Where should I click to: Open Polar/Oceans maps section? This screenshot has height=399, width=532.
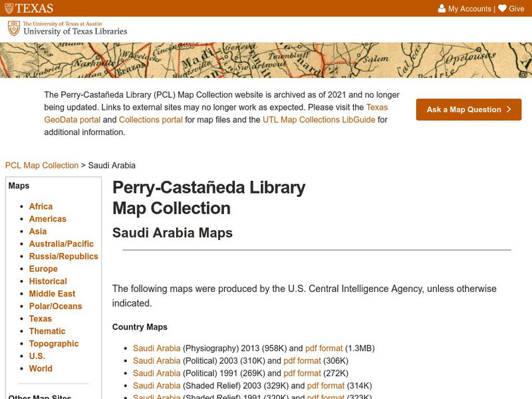point(55,307)
